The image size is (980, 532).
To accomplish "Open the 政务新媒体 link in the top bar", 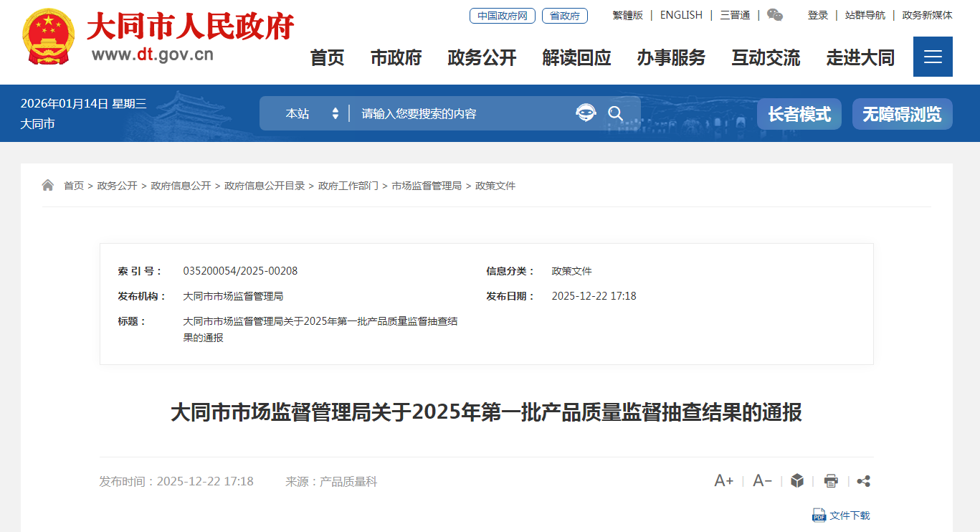I will [927, 15].
